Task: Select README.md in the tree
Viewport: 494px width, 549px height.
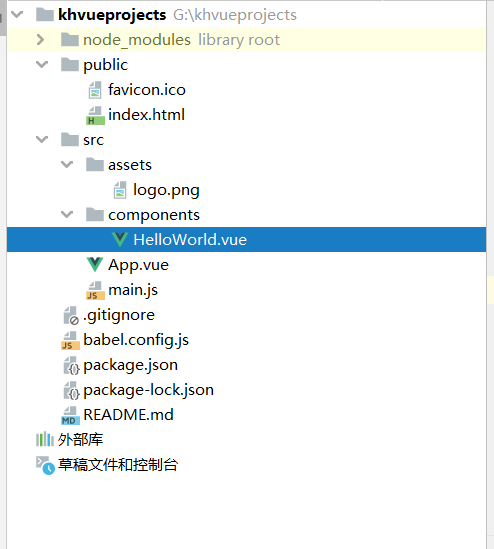Action: click(128, 415)
